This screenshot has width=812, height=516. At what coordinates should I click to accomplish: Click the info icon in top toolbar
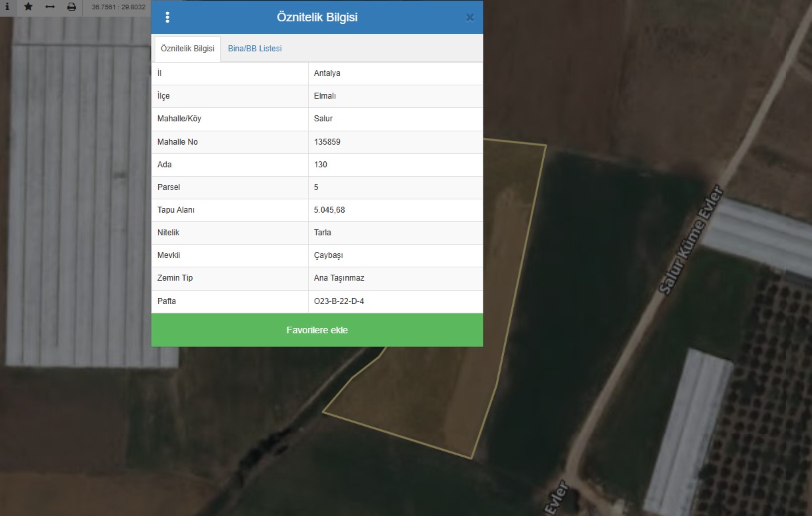[7, 7]
